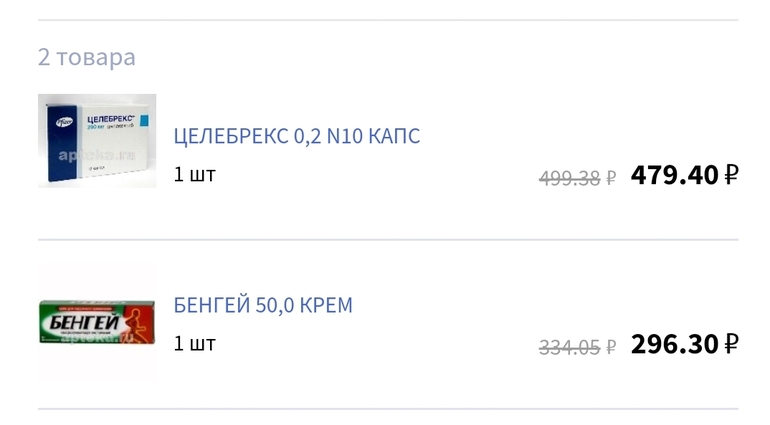770x425 pixels.
Task: Select the Bengay "1 шт" quantity
Action: [194, 343]
